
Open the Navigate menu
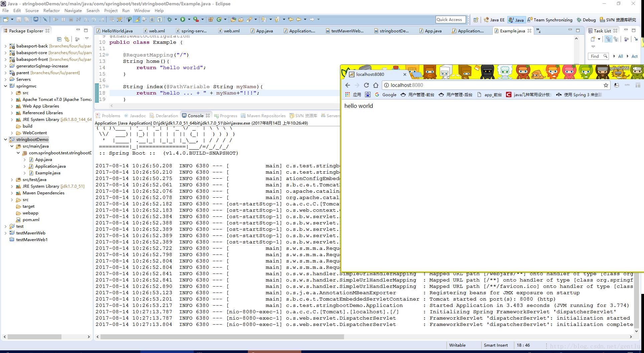coord(73,10)
